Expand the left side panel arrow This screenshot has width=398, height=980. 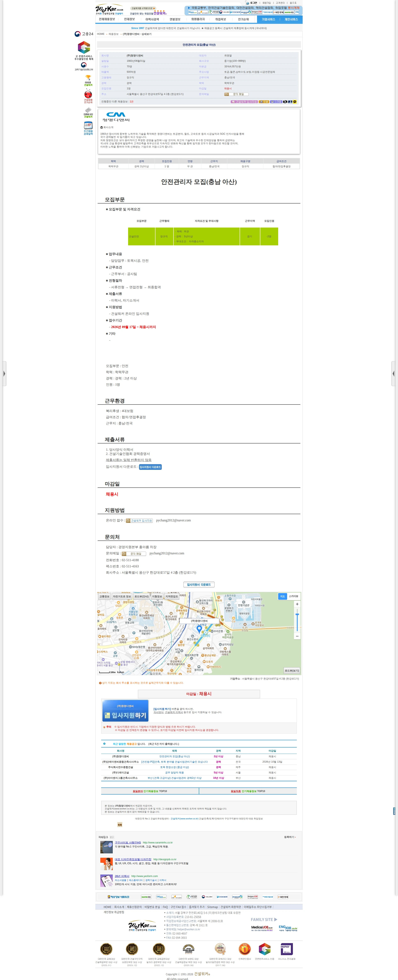(x=4, y=374)
